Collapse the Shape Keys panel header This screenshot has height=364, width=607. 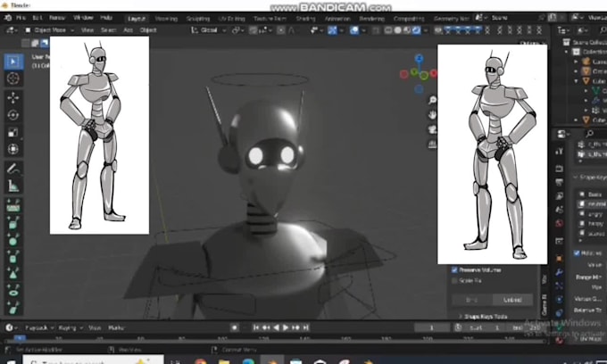coord(589,178)
